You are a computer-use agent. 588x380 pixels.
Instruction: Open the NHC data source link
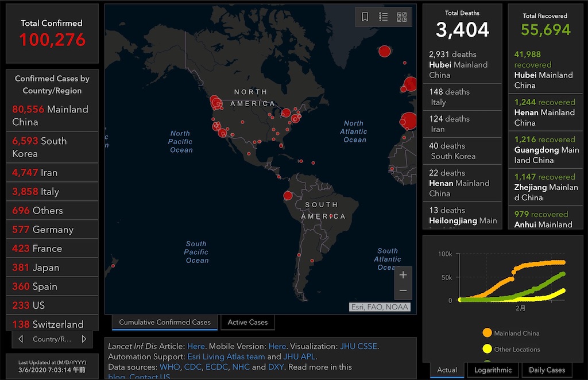click(241, 367)
